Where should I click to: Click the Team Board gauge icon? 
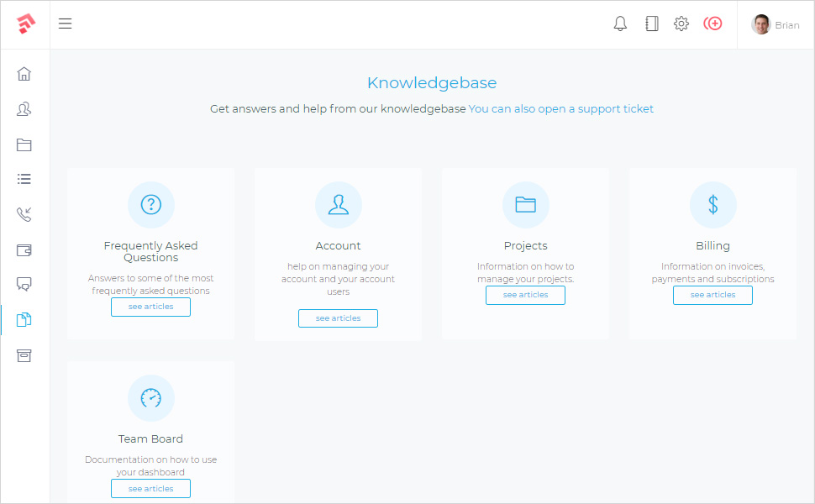(x=150, y=398)
